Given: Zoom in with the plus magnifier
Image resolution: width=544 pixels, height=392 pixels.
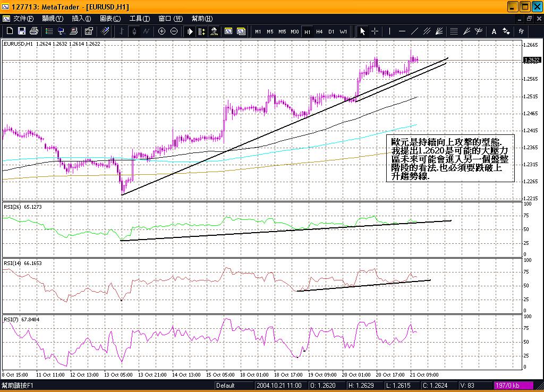Looking at the screenshot, I should 161,31.
